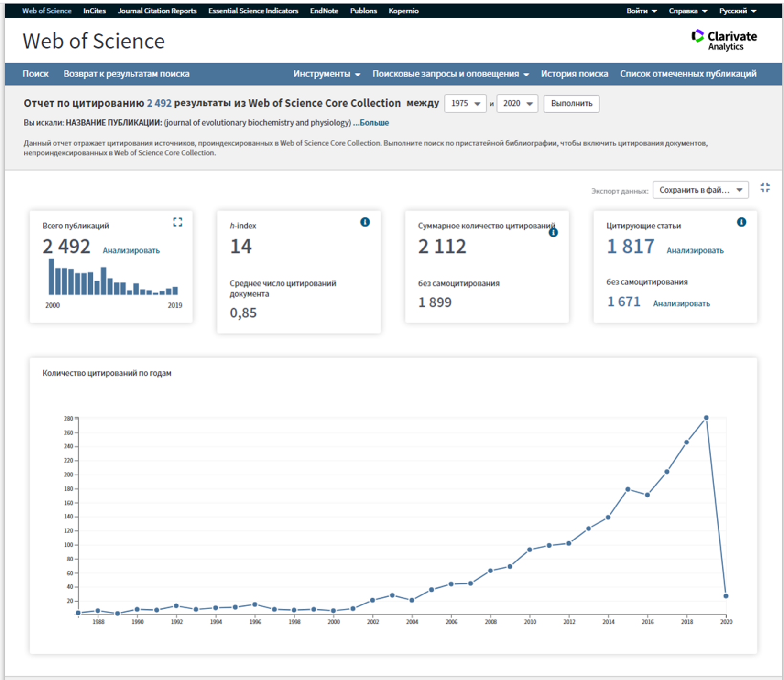Click the 2 492 results count link

[x=159, y=103]
